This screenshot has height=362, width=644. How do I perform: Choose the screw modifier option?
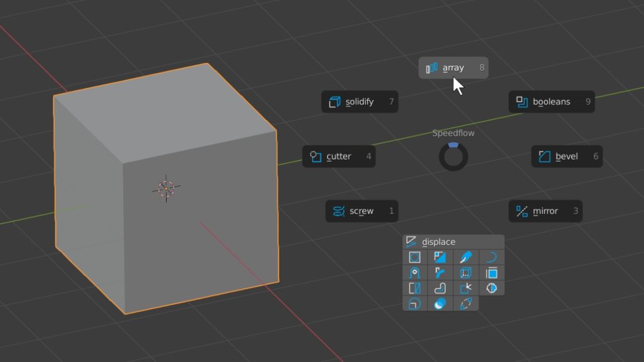(361, 211)
